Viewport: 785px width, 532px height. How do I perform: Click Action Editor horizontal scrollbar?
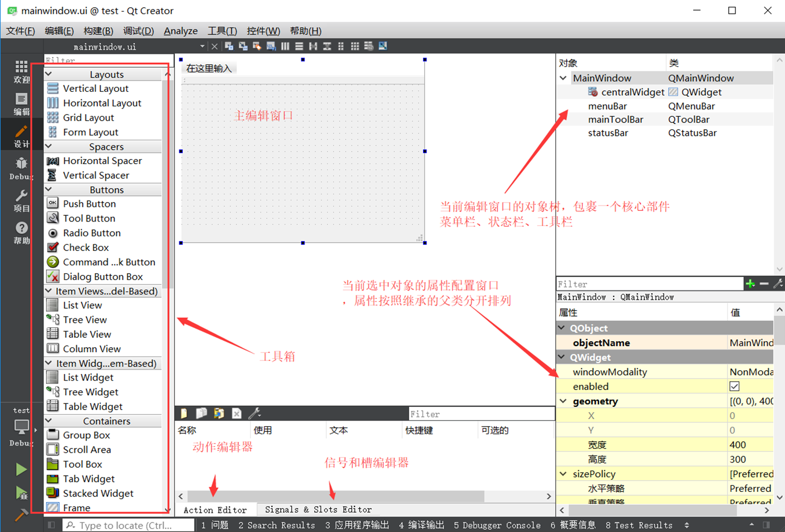pyautogui.click(x=336, y=496)
